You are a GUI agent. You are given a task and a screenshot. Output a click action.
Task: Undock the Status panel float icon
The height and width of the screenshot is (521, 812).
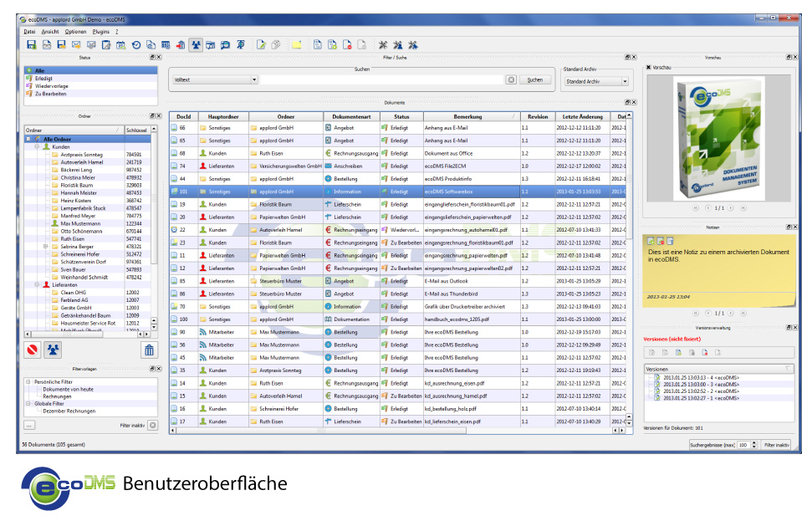pyautogui.click(x=152, y=58)
